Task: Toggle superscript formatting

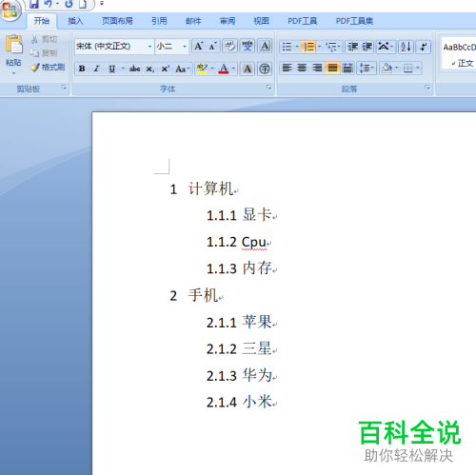Action: point(165,69)
